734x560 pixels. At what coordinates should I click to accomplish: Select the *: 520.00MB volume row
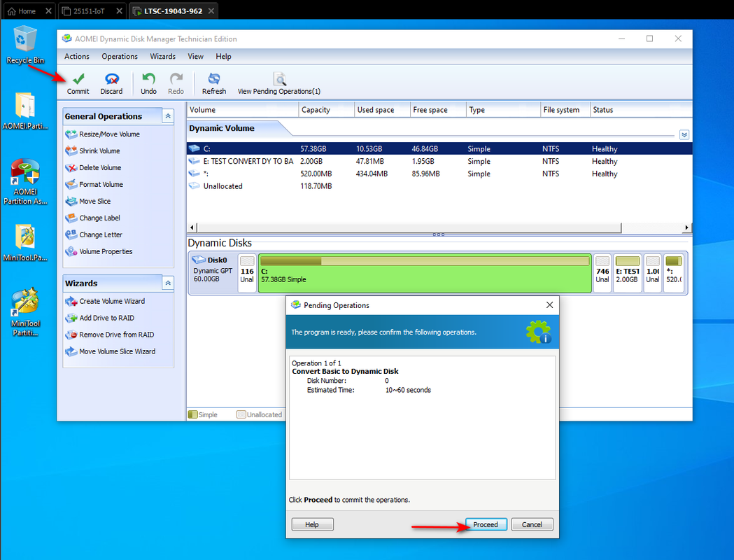tap(439, 174)
